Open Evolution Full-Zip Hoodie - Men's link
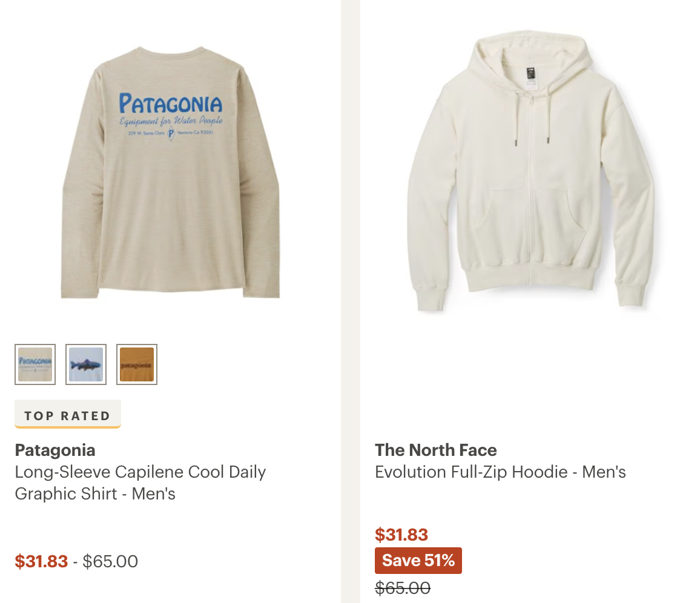This screenshot has height=603, width=700. [x=500, y=472]
